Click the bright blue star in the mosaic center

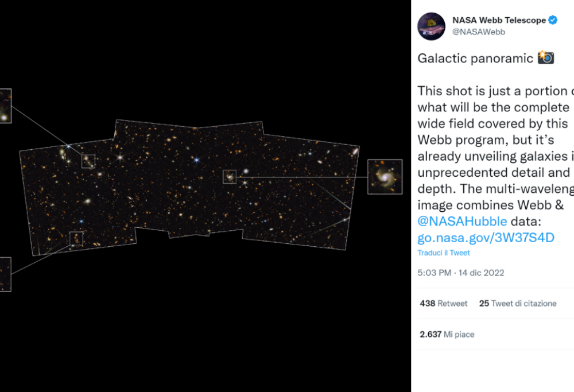[196, 160]
